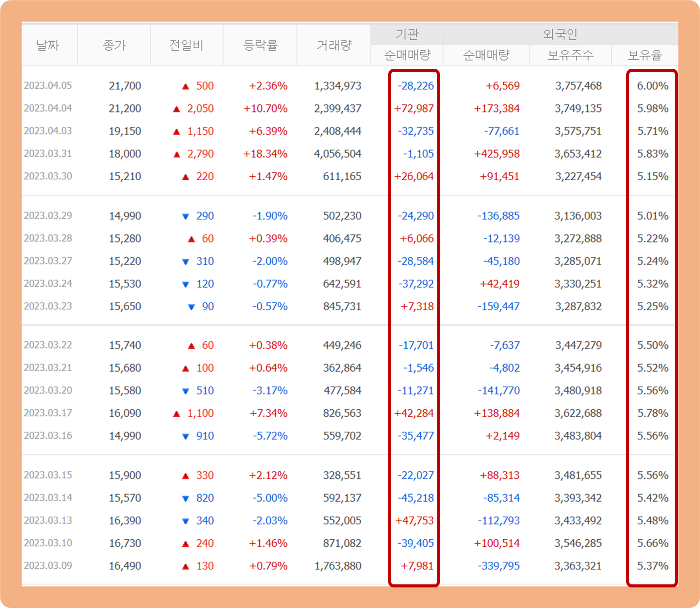Click the down arrow beside 510
Image resolution: width=700 pixels, height=608 pixels.
[185, 391]
